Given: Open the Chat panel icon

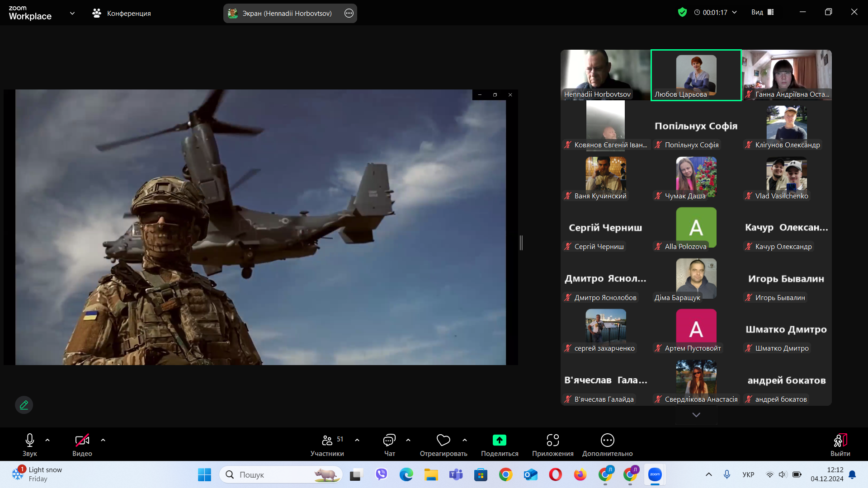Looking at the screenshot, I should [389, 440].
